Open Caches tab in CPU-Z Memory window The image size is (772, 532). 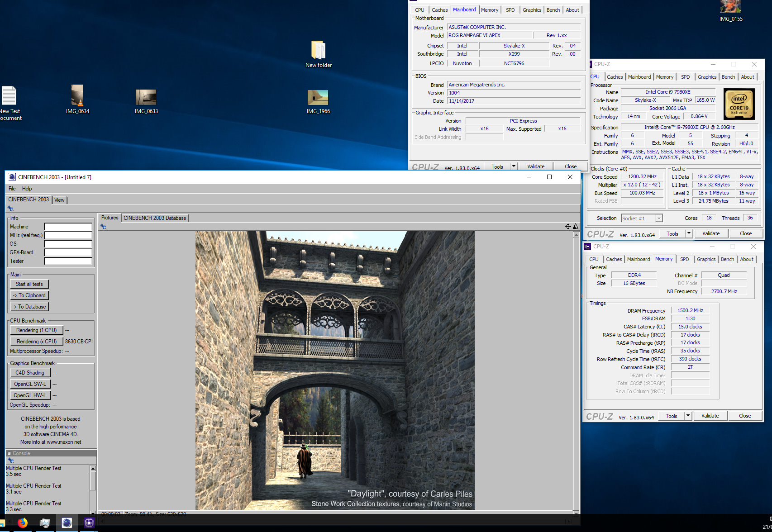pyautogui.click(x=614, y=259)
